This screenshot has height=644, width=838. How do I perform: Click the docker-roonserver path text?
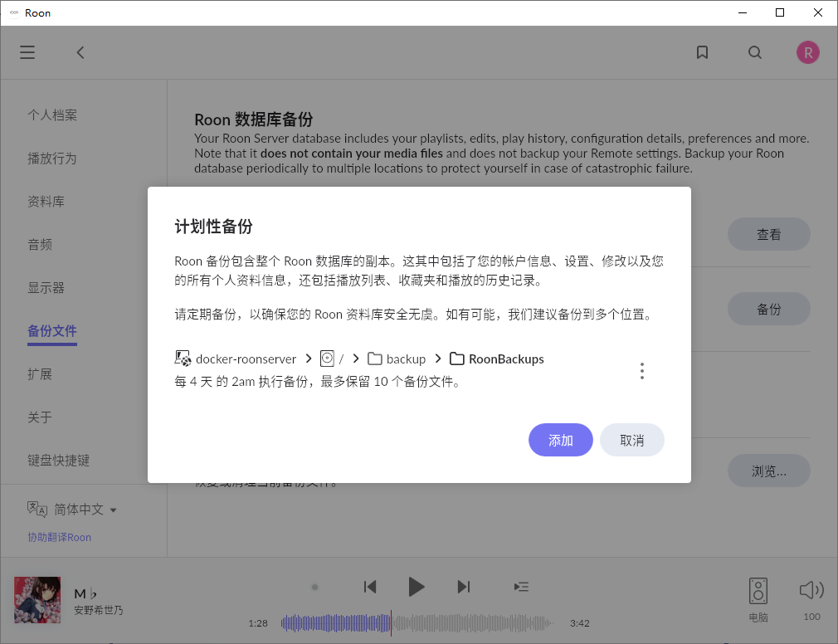pyautogui.click(x=246, y=359)
